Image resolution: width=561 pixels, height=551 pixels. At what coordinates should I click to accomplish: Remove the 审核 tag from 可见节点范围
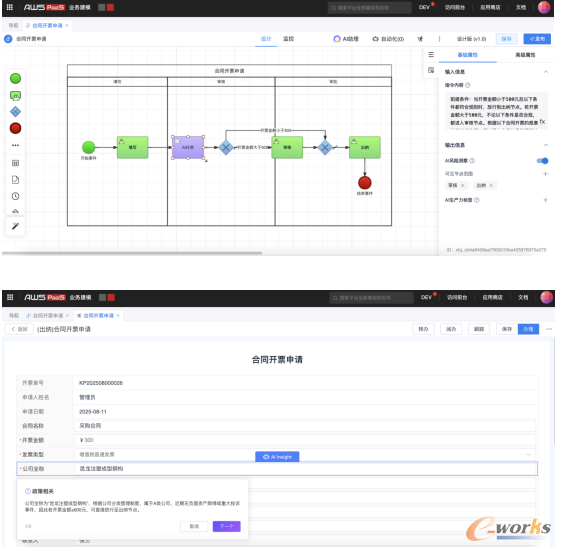coord(463,185)
